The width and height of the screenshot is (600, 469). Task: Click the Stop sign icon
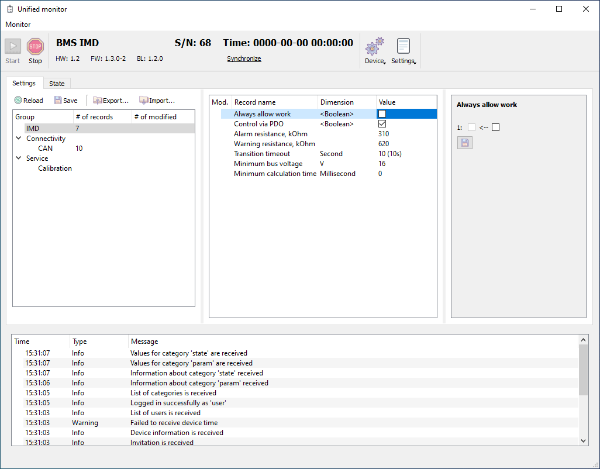(x=35, y=47)
